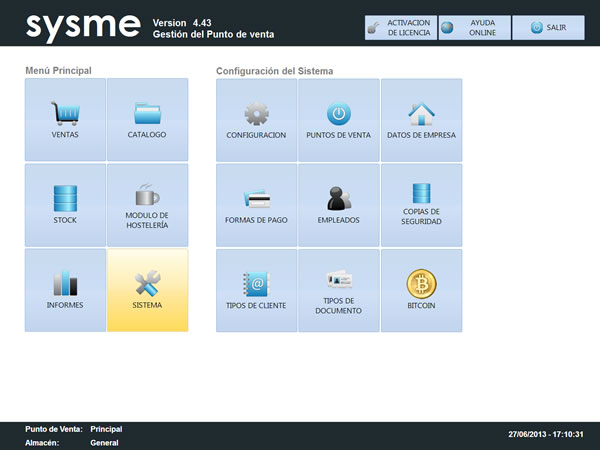Click the VENTAS tile label
Screen dimensions: 600x450
(65, 135)
